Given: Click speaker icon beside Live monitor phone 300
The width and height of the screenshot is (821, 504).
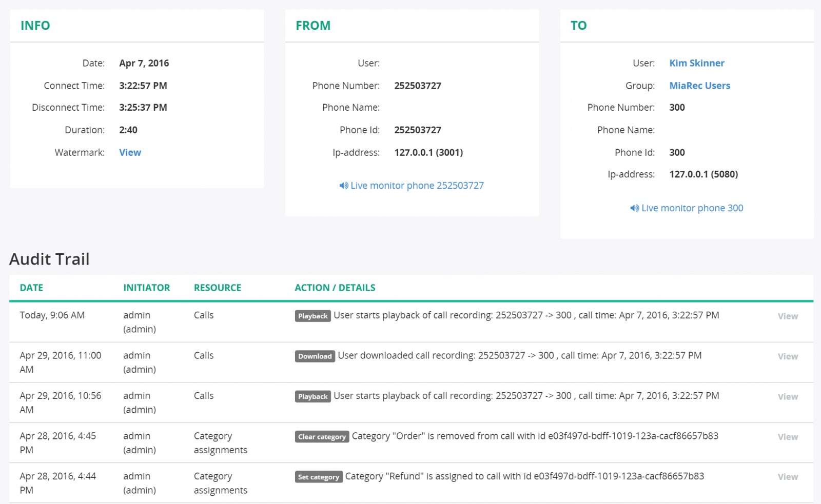Looking at the screenshot, I should (x=634, y=208).
